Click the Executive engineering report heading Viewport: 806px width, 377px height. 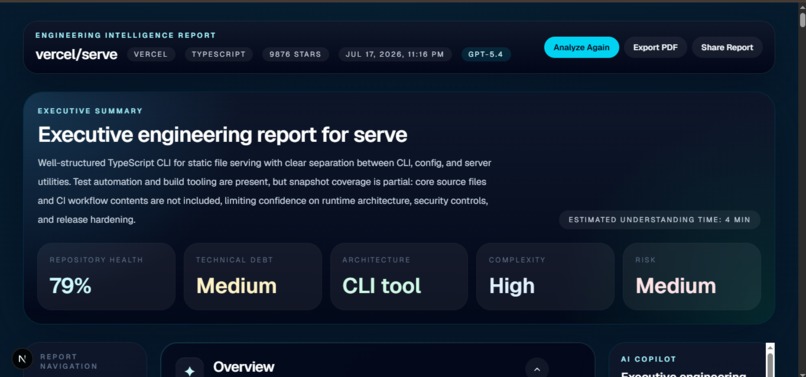click(223, 135)
